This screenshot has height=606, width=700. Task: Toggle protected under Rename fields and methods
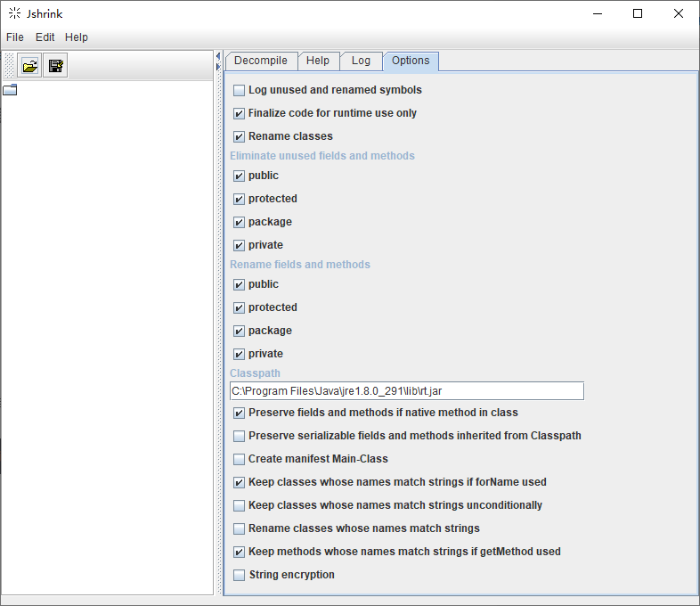[x=240, y=308]
